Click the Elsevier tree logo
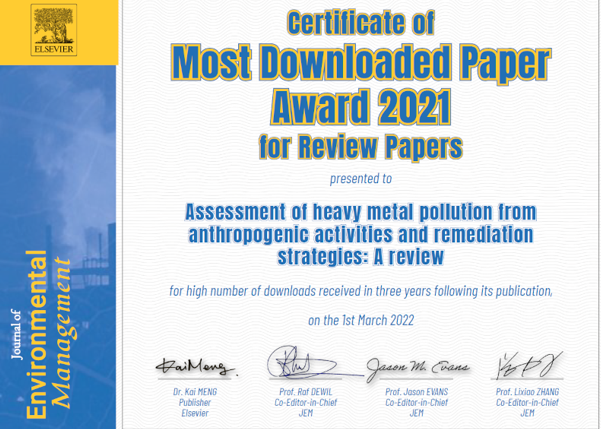Image resolution: width=601 pixels, height=429 pixels. click(54, 30)
